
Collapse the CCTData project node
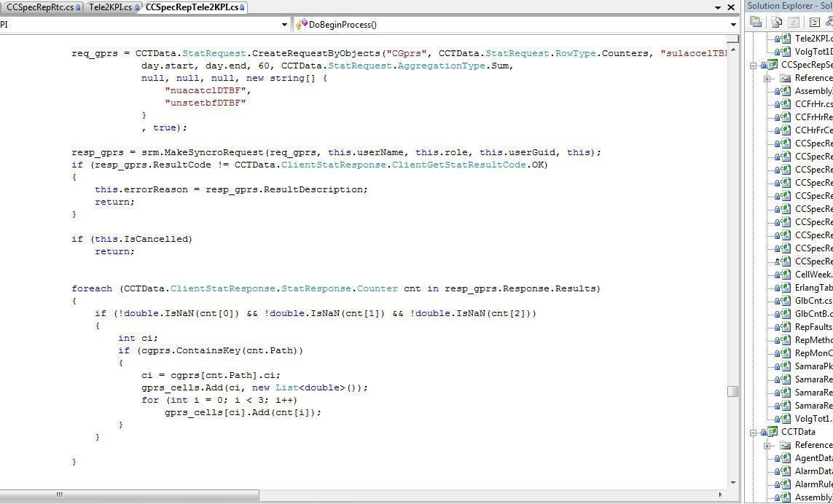pyautogui.click(x=754, y=433)
